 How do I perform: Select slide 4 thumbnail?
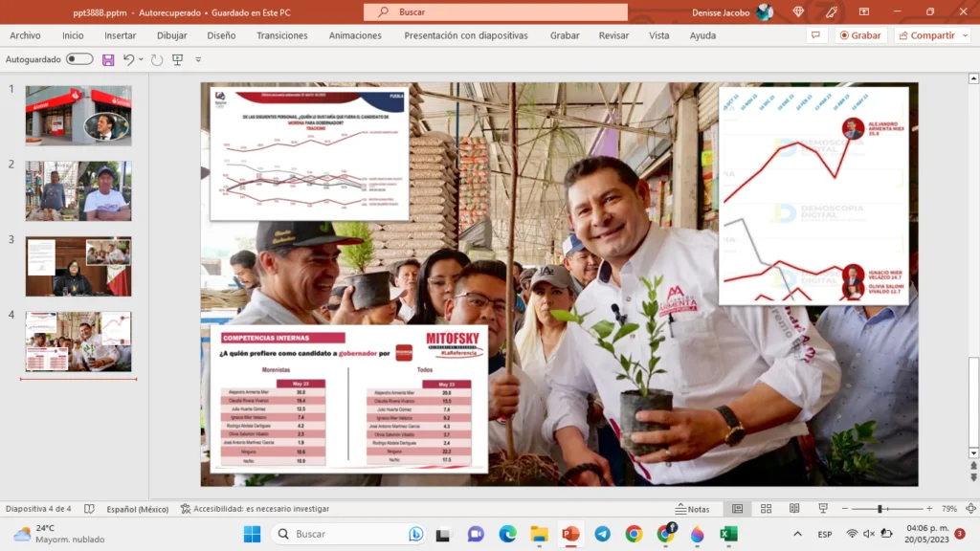tap(78, 342)
